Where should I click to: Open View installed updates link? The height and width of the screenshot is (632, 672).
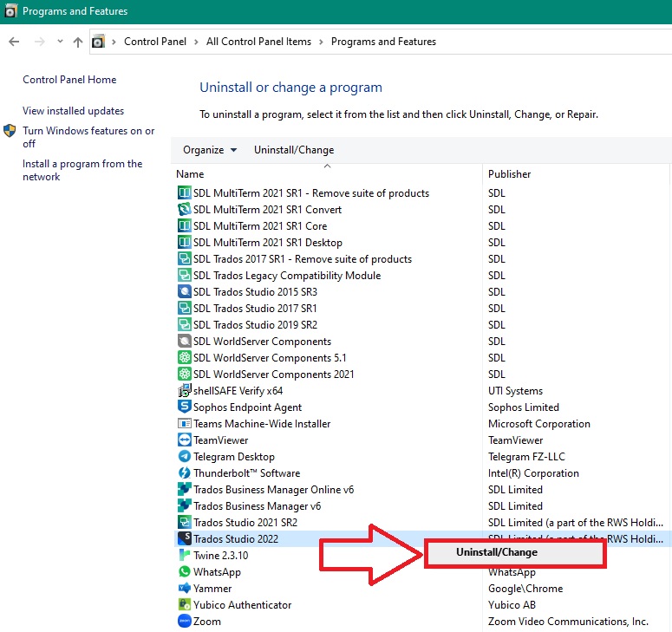74,111
